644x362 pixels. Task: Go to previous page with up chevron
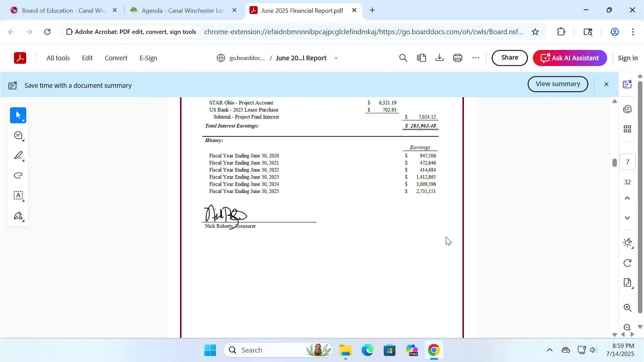coord(627,198)
